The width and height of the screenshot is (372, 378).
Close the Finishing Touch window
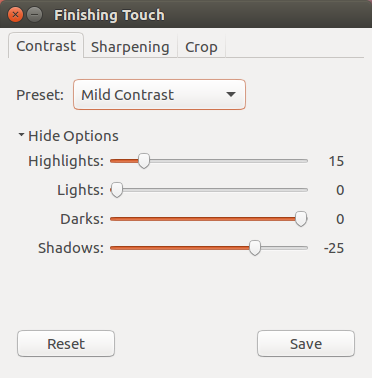15,15
